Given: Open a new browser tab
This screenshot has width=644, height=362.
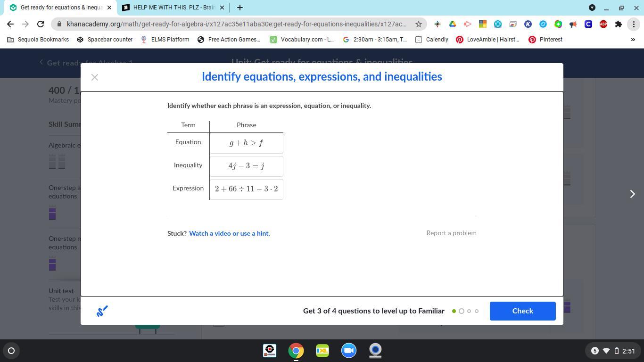Looking at the screenshot, I should point(239,8).
